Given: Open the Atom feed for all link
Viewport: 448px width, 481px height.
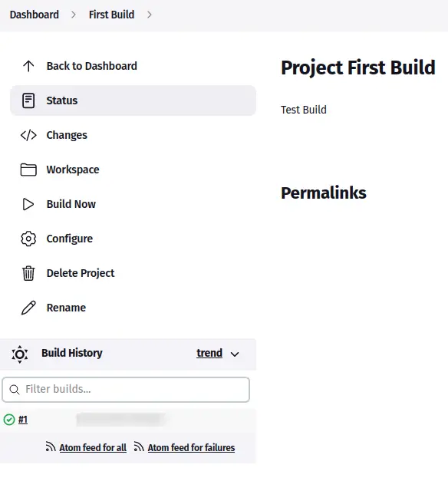Looking at the screenshot, I should (93, 447).
